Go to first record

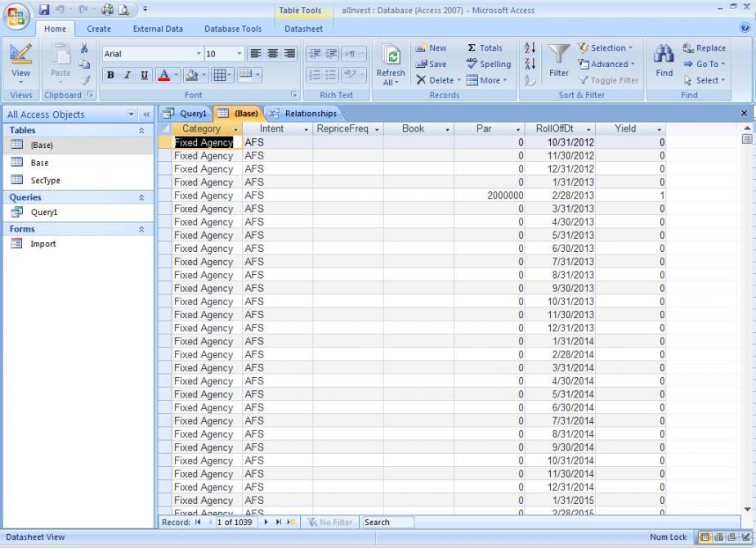tap(198, 523)
